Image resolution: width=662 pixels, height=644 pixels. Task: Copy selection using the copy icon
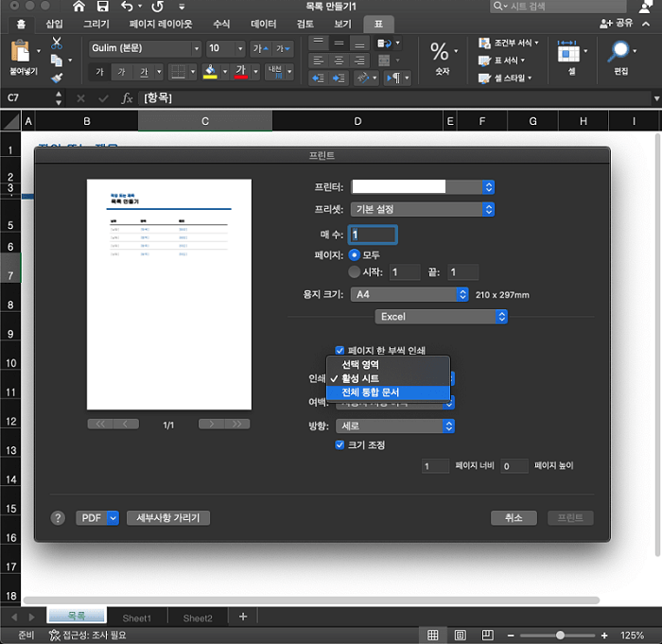[x=57, y=61]
